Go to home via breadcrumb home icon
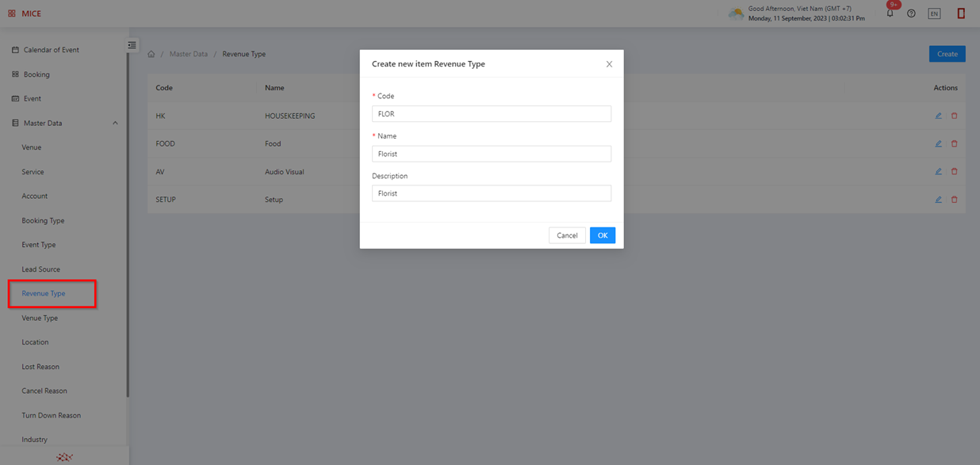Image resolution: width=980 pixels, height=465 pixels. pyautogui.click(x=151, y=54)
